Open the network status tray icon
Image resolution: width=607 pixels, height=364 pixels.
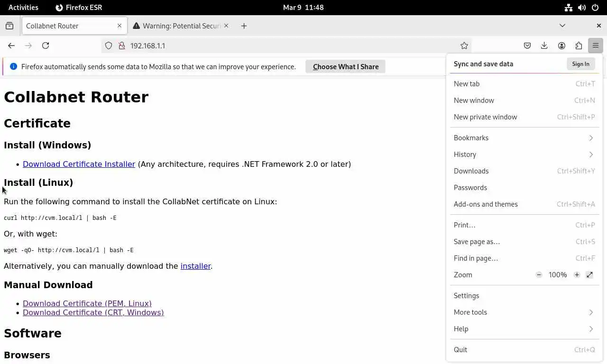(x=568, y=7)
